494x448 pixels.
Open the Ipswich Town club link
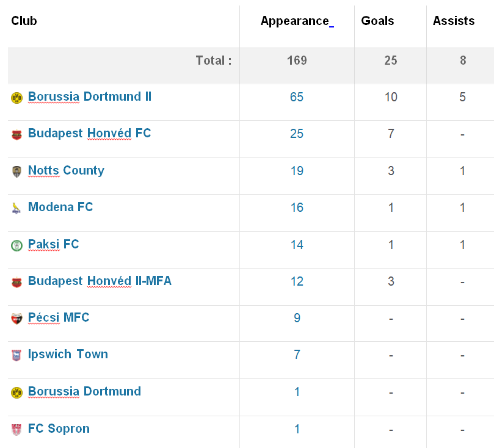[68, 354]
